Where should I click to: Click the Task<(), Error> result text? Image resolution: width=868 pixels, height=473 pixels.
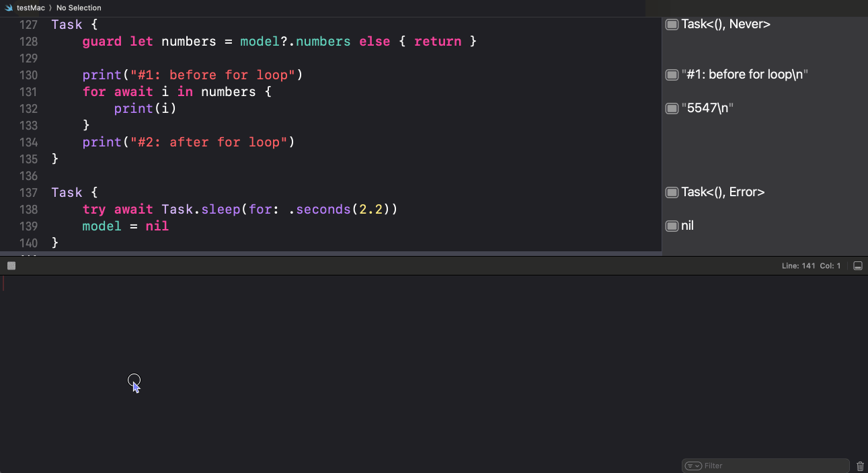(723, 193)
